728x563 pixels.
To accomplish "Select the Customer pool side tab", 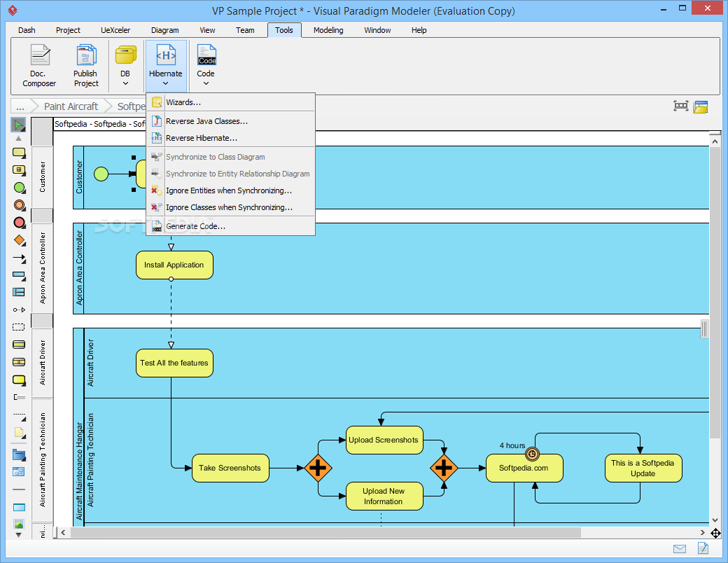I will point(42,177).
